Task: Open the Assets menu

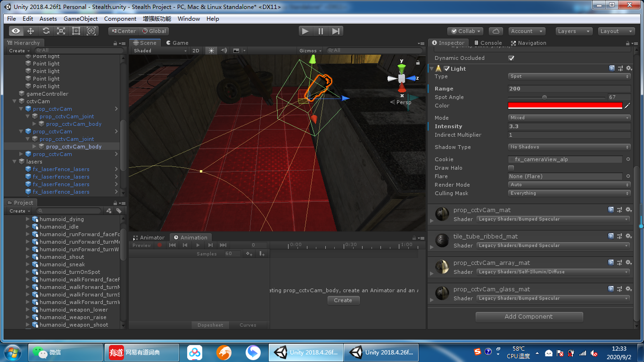Action: (x=48, y=18)
